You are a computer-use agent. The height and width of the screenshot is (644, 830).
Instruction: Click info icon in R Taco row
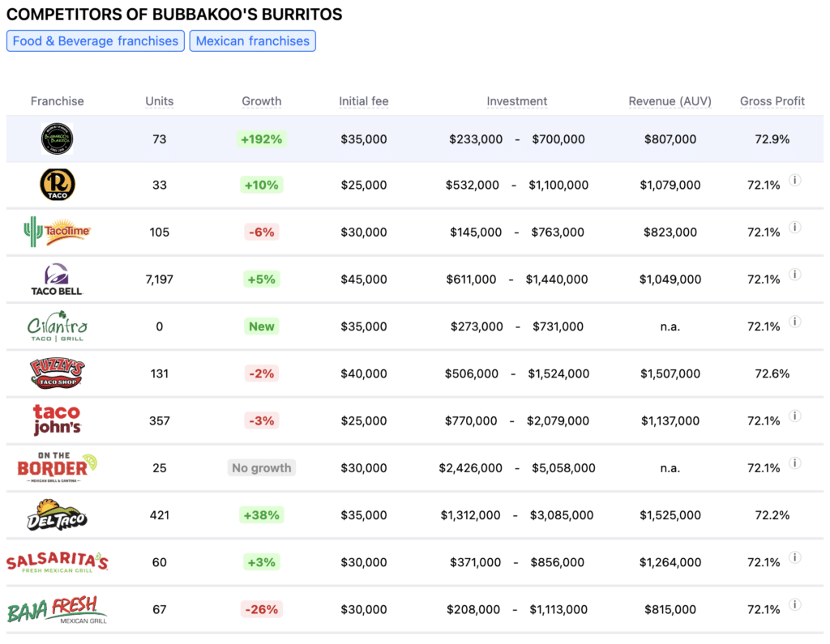(794, 180)
